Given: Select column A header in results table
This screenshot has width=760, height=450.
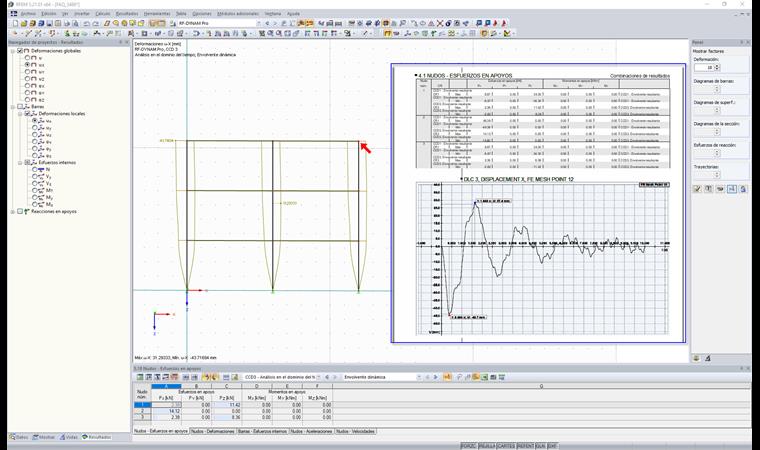Looking at the screenshot, I should point(166,386).
